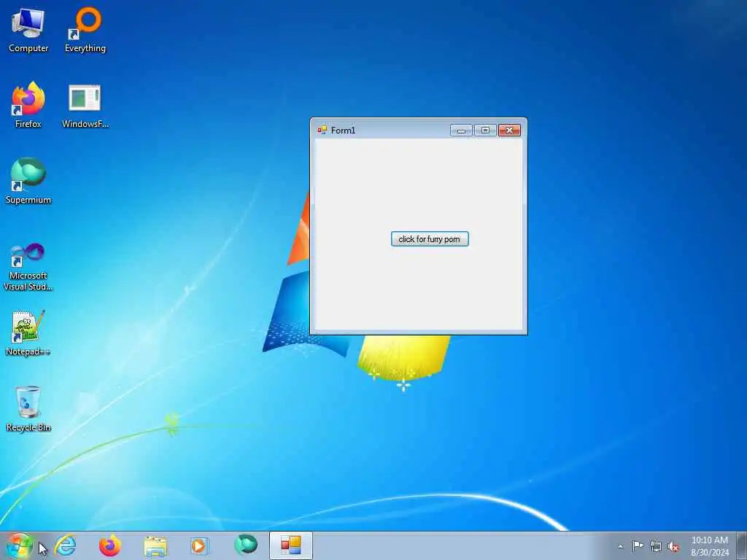Click the 'click for furry porn' button in Form1

click(x=430, y=239)
